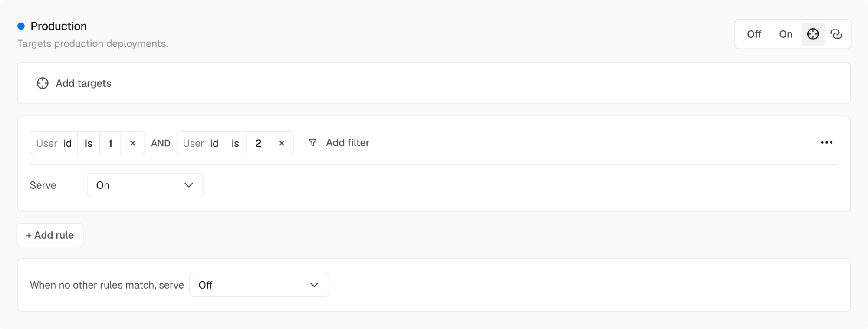This screenshot has height=329, width=868.
Task: Change the 'is' operator in second filter
Action: click(235, 143)
